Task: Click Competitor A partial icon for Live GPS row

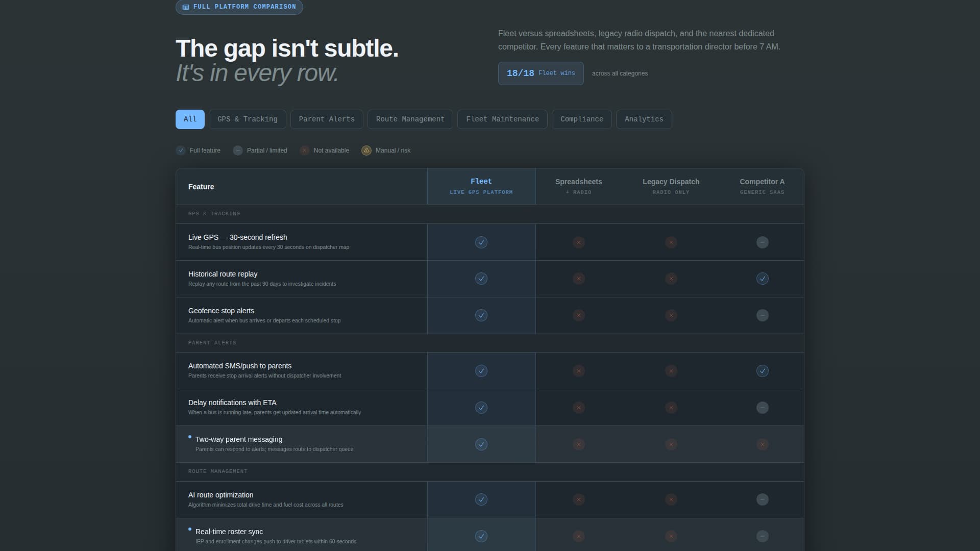Action: [x=763, y=242]
